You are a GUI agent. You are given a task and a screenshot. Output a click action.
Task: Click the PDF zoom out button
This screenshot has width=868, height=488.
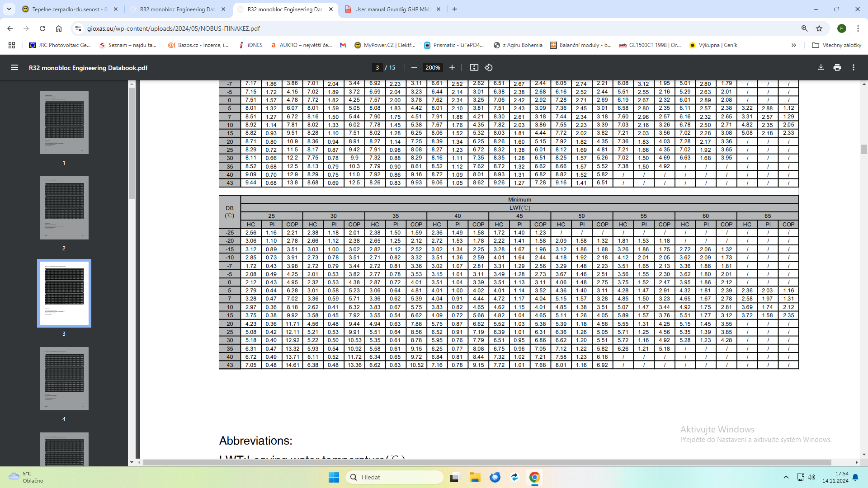(x=414, y=67)
